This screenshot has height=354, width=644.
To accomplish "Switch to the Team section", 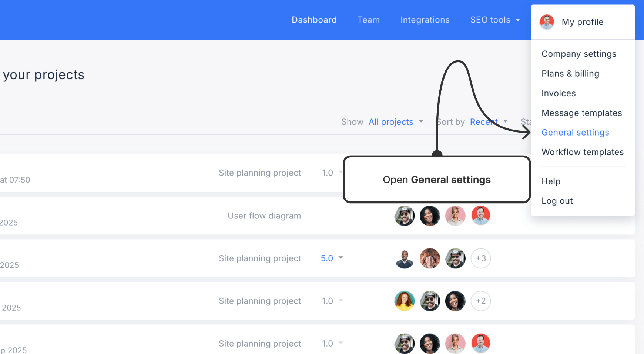I will tap(369, 20).
